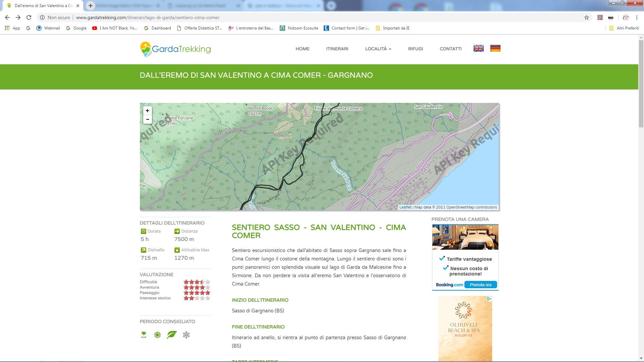Click the Altitudine Max mountain icon
Screen dimensions: 644x362
tap(177, 250)
